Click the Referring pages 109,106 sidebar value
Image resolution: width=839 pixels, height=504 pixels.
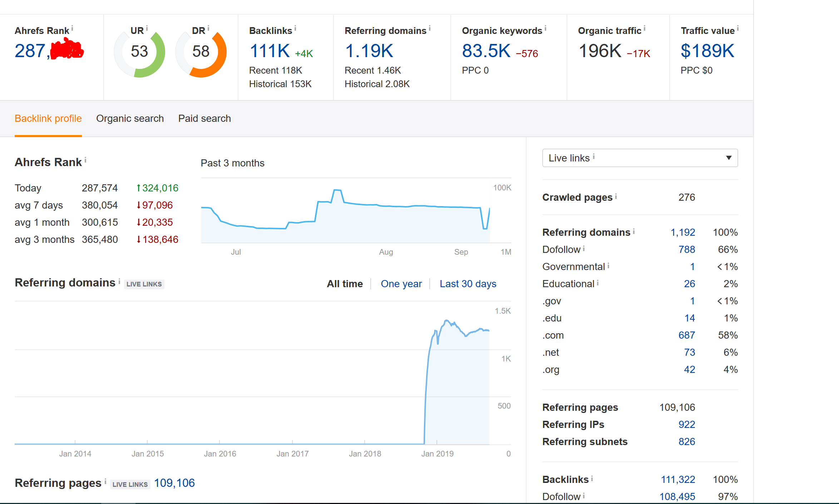point(677,408)
